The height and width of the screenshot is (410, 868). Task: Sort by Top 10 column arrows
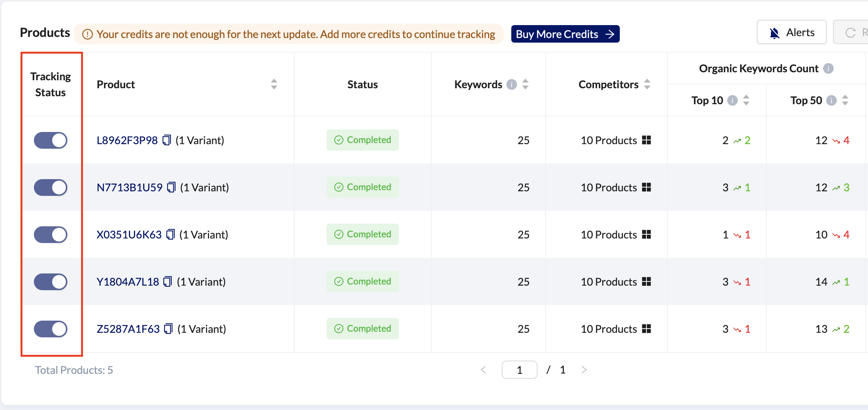(746, 100)
